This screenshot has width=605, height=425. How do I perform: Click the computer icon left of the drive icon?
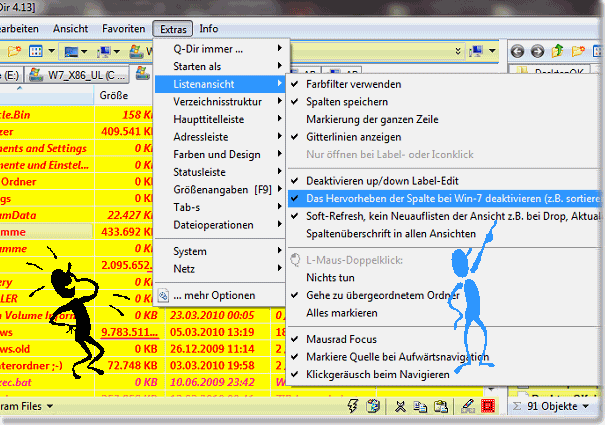point(104,51)
